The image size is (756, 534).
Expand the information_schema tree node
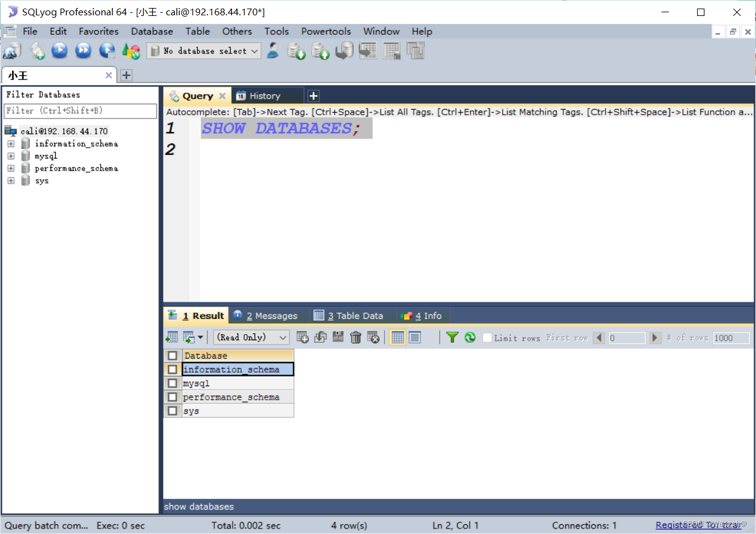click(x=10, y=143)
